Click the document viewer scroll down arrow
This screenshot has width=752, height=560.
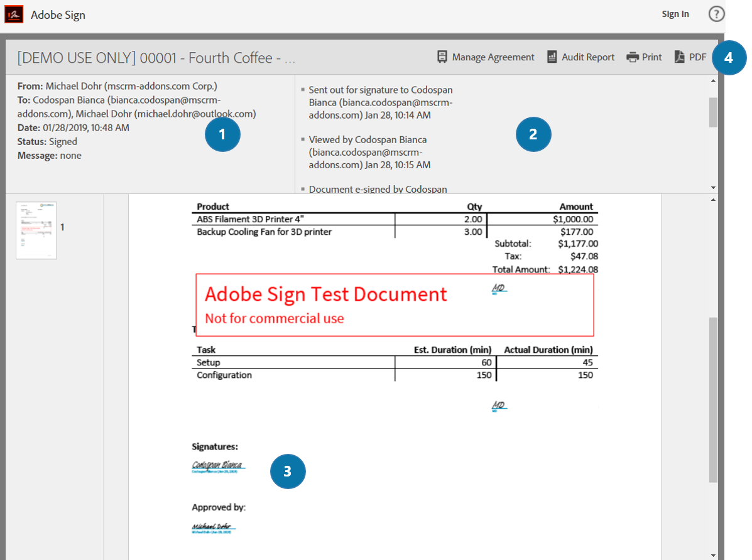tap(713, 555)
